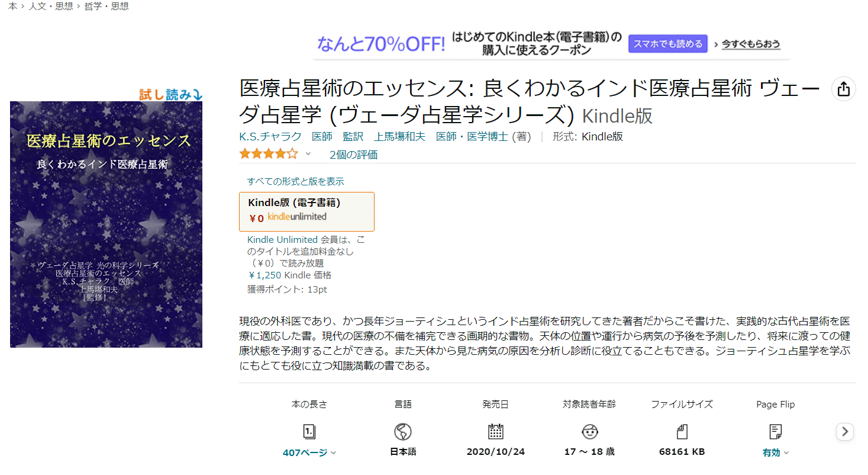The image size is (868, 475).
Task: Open author K.S.チャラク link
Action: (x=270, y=137)
